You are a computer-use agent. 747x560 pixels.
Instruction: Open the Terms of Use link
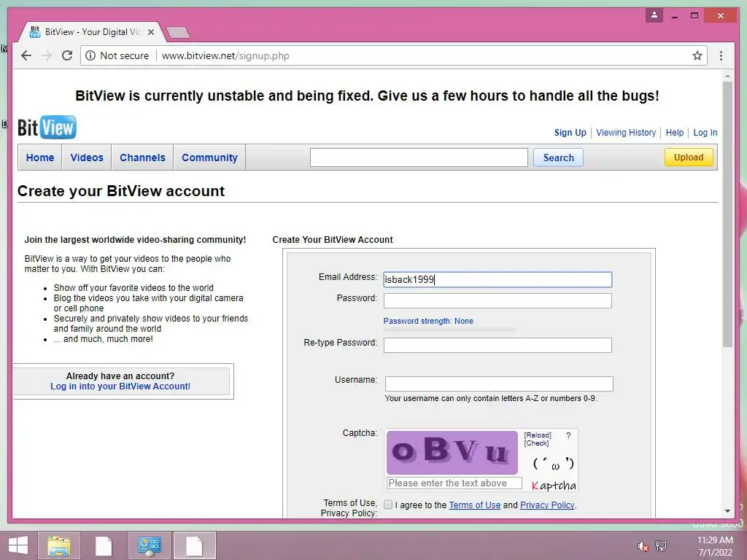(x=474, y=505)
